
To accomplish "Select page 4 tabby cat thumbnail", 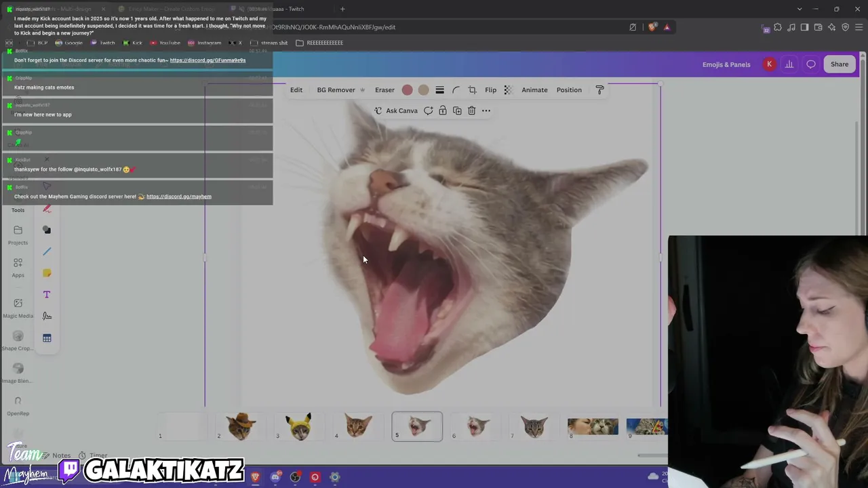I will click(358, 426).
